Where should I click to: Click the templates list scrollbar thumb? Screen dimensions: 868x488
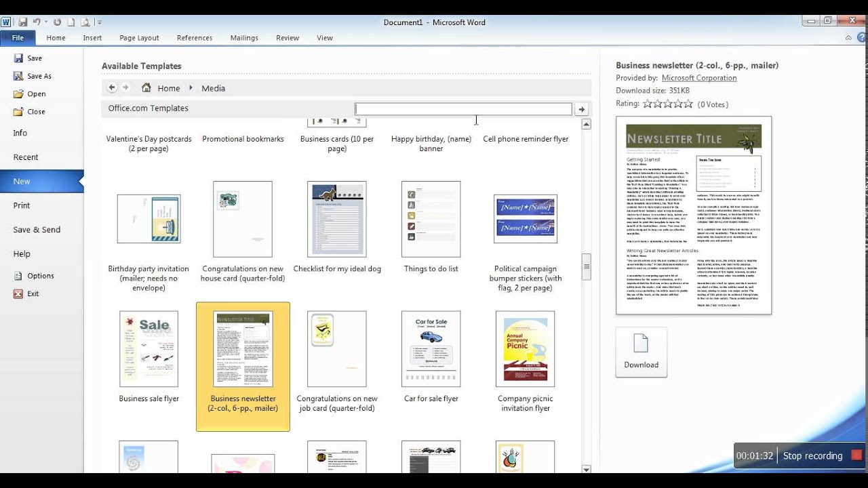click(x=587, y=266)
